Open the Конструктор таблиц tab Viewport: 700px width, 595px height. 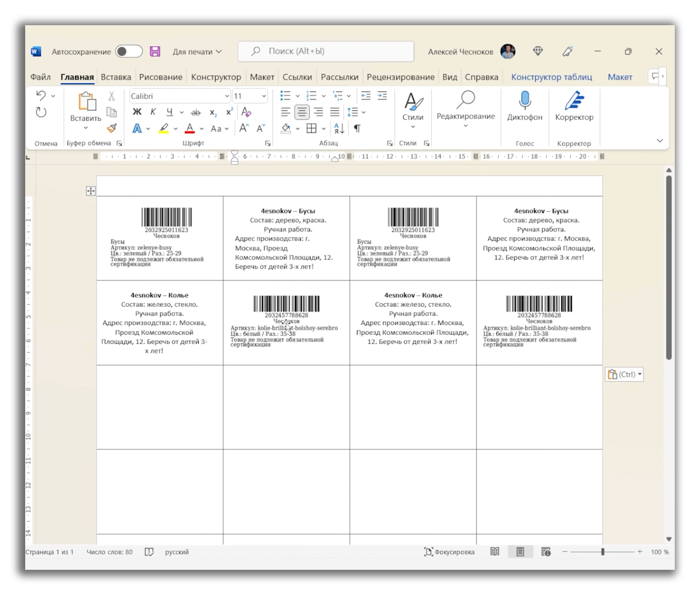(551, 77)
